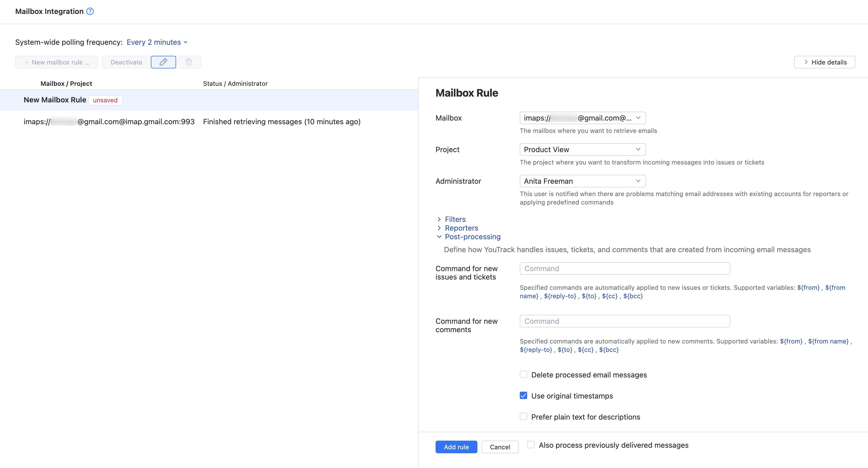Enable Prefer plain text for descriptions
This screenshot has width=868, height=468.
(x=523, y=416)
